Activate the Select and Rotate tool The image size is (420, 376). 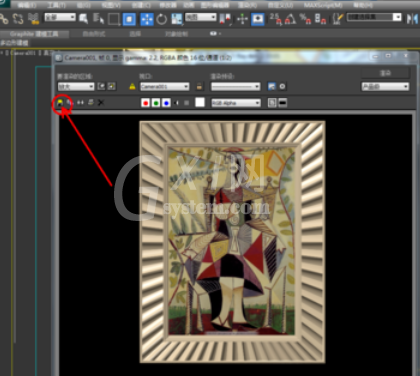tap(162, 19)
